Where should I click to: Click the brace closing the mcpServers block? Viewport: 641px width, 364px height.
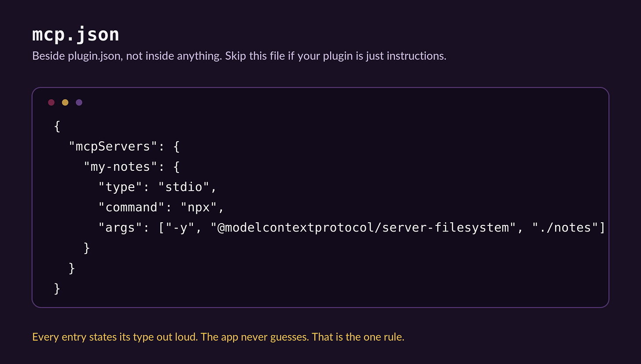(72, 268)
